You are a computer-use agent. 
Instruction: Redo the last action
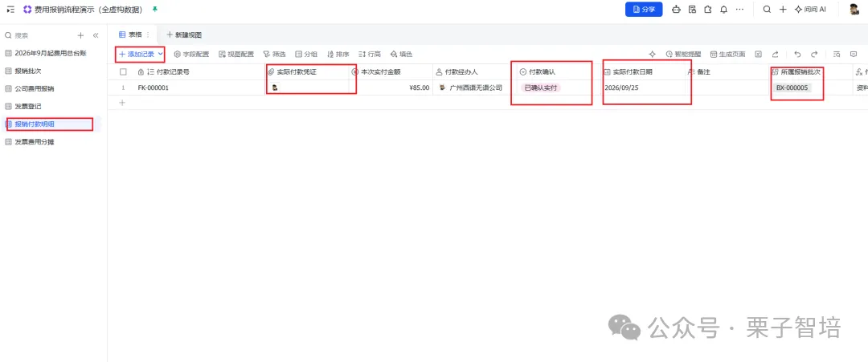pyautogui.click(x=813, y=54)
